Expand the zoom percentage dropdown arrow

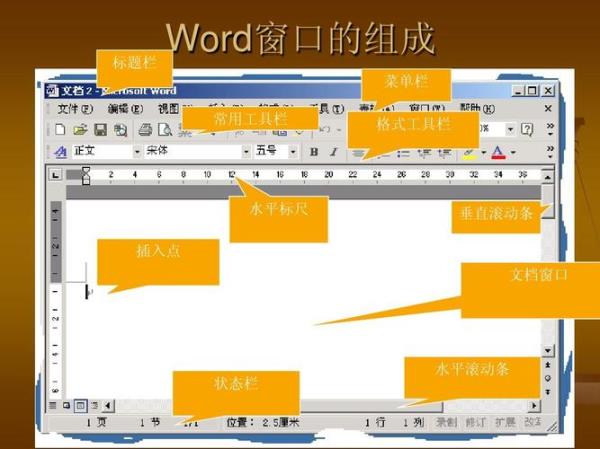pos(510,129)
